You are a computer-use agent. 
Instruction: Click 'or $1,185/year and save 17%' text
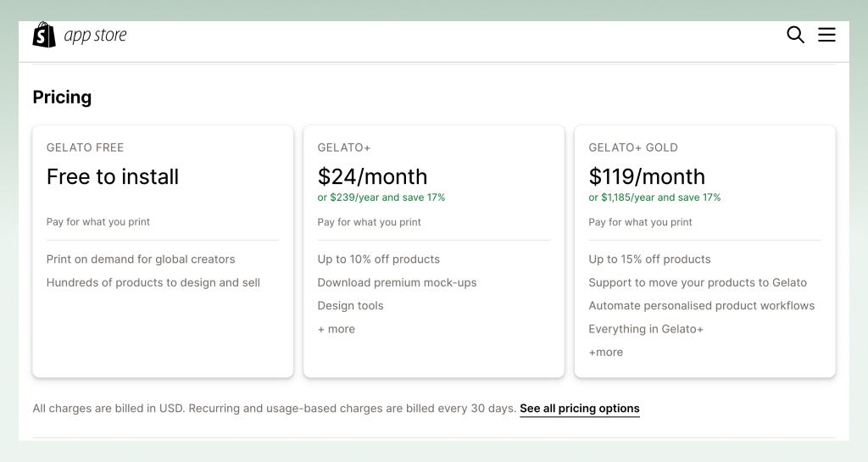pos(655,198)
